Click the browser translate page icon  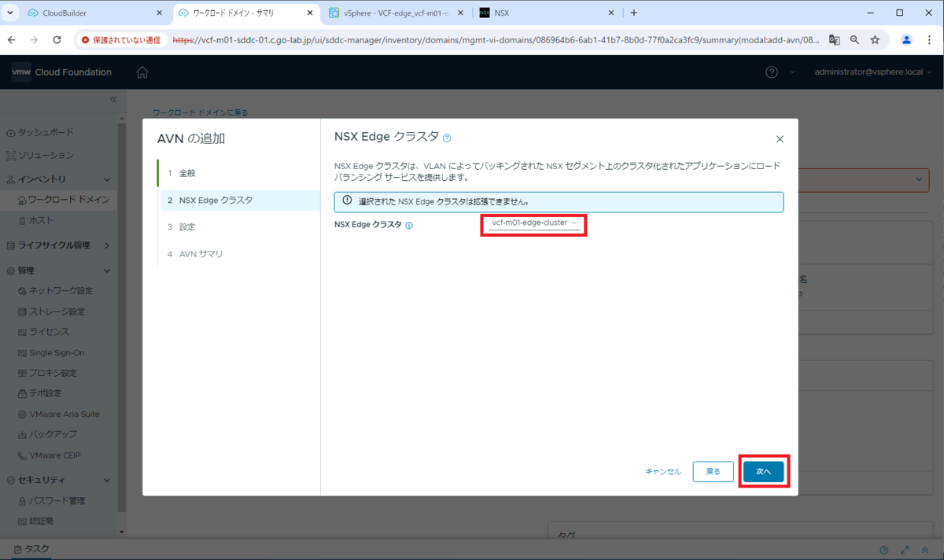click(835, 39)
